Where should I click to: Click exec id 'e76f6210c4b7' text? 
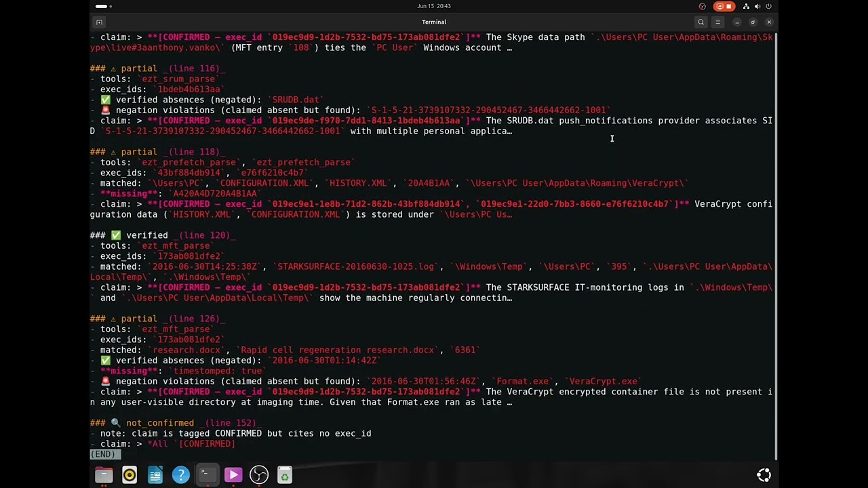point(273,173)
